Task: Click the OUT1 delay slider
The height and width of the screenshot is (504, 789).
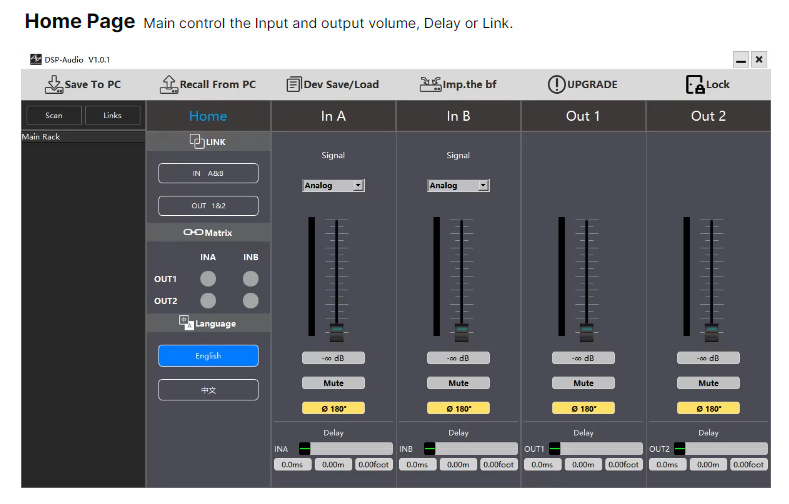Action: pyautogui.click(x=595, y=448)
